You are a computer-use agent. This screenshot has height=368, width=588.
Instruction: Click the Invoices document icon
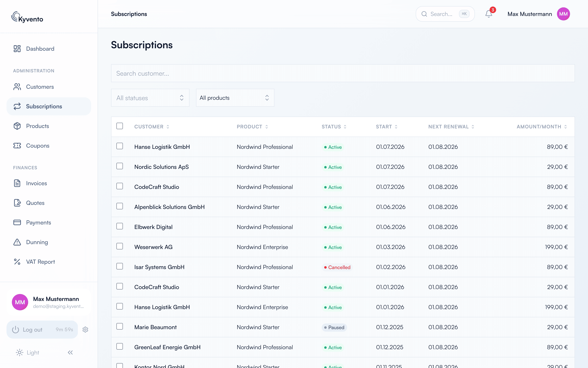pos(17,183)
